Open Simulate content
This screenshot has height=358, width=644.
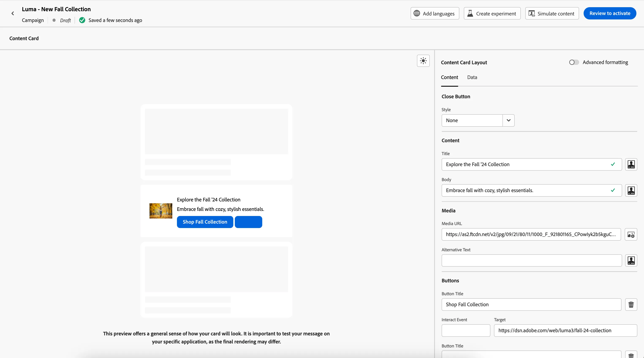coord(552,14)
